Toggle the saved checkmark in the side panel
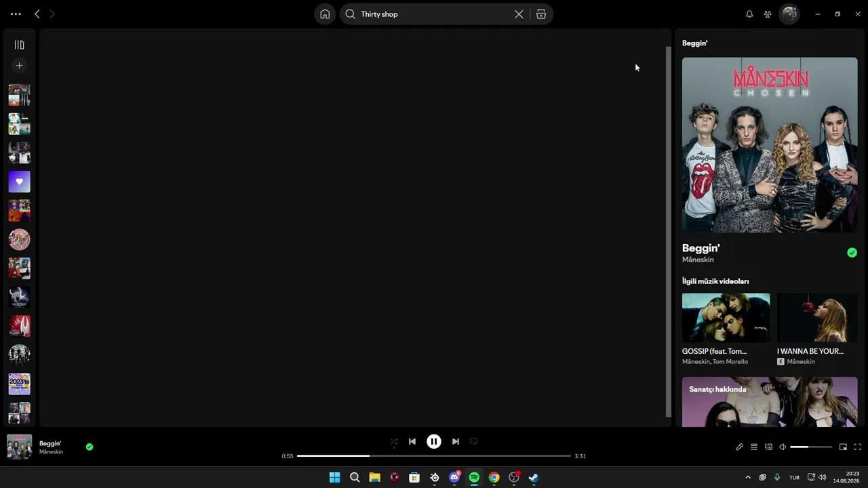Image resolution: width=868 pixels, height=488 pixels. point(852,253)
